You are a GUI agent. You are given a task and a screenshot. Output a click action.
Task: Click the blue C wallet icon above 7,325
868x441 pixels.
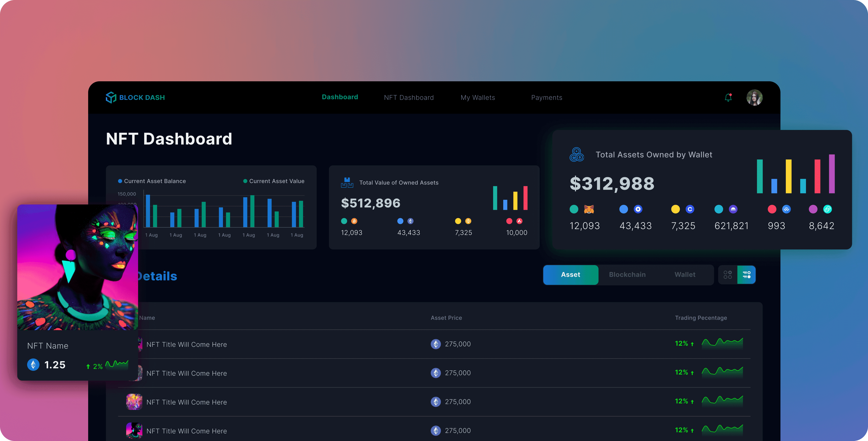[x=690, y=209]
